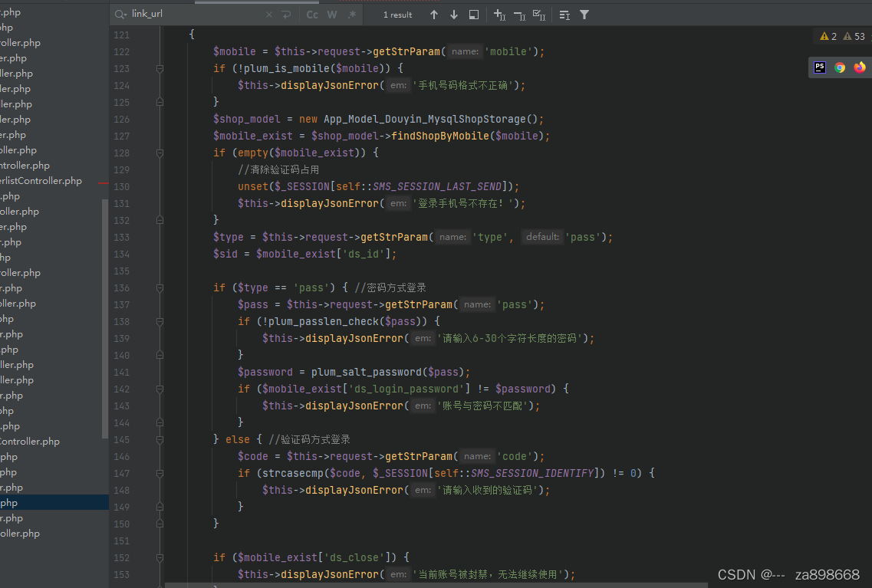Viewport: 872px width, 588px height.
Task: Toggle multiline search layout icon
Action: coord(564,15)
